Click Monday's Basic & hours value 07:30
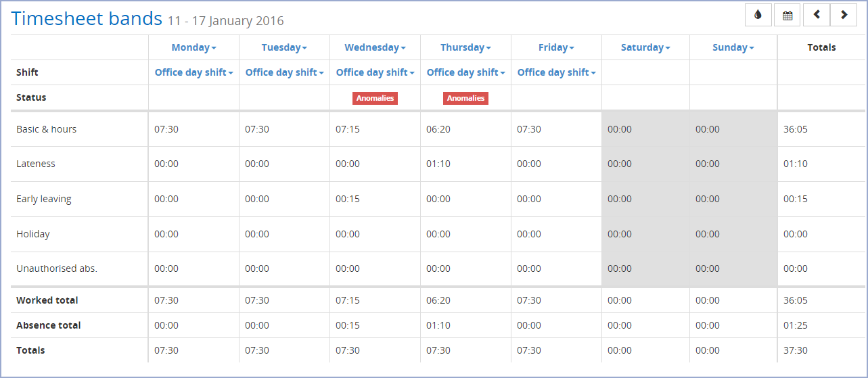This screenshot has width=868, height=378. coord(166,129)
